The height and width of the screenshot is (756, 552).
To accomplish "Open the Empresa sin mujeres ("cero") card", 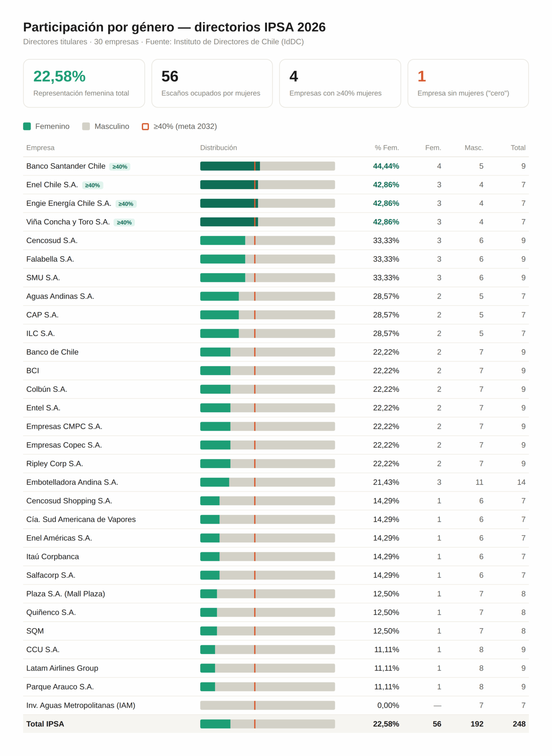I will click(x=468, y=83).
